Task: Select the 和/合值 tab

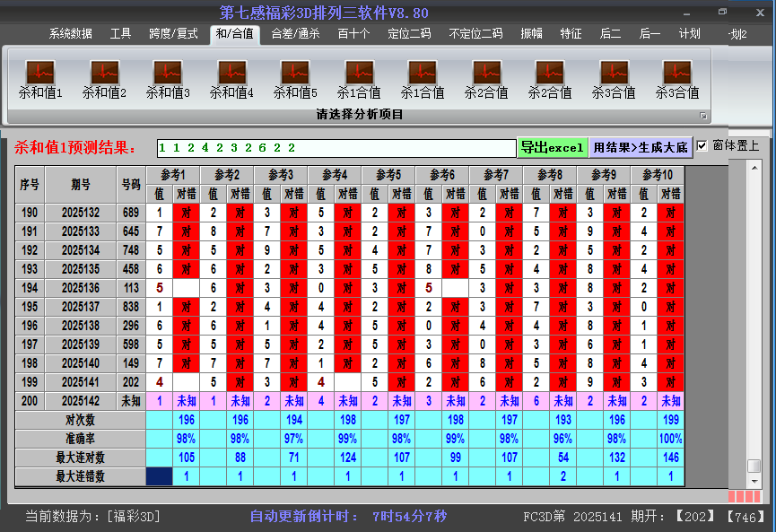Action: click(x=234, y=34)
